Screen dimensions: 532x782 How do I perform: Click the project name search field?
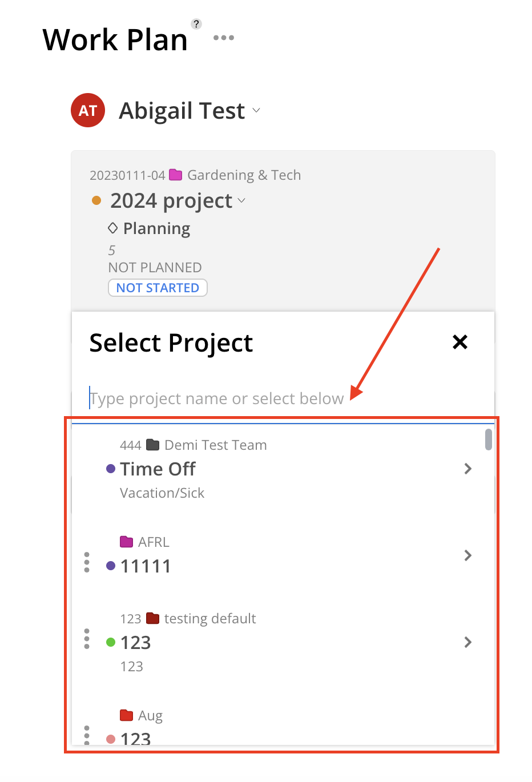tap(283, 398)
